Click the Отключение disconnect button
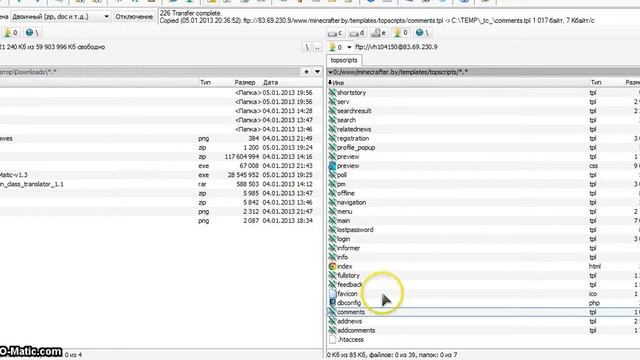The width and height of the screenshot is (640, 360). pos(134,17)
